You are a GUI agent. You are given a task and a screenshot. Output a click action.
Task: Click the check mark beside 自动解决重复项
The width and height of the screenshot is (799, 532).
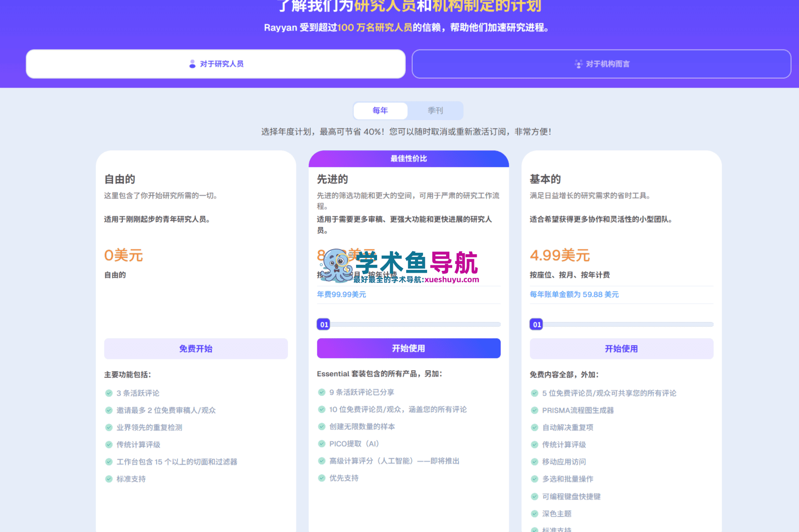click(x=535, y=428)
